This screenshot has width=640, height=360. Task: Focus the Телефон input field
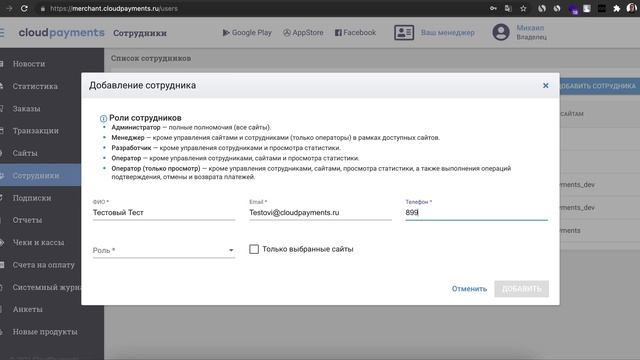pos(476,213)
